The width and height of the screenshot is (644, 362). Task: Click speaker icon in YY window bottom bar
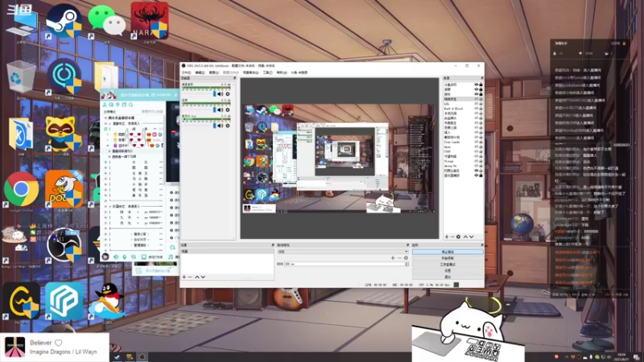116,257
